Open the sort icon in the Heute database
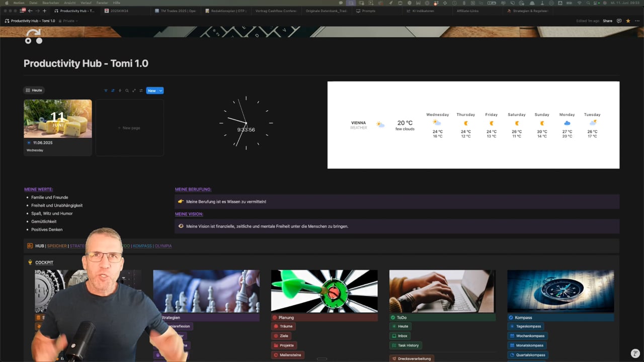Image resolution: width=644 pixels, height=362 pixels. click(x=113, y=90)
